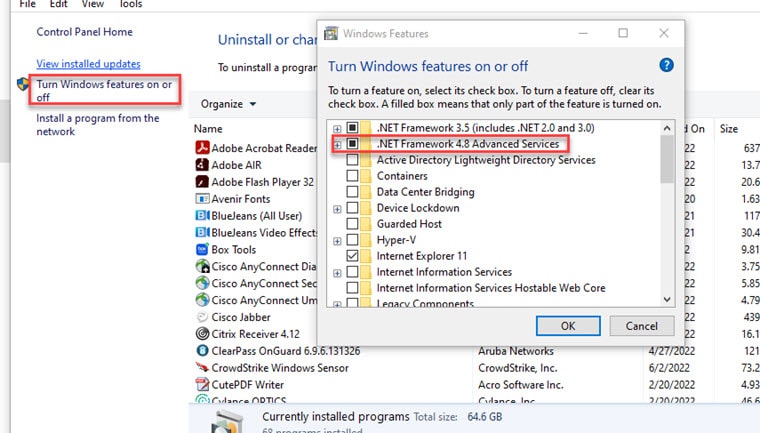Click the Cisco Jabber icon
The image size is (760, 433).
pyautogui.click(x=202, y=317)
